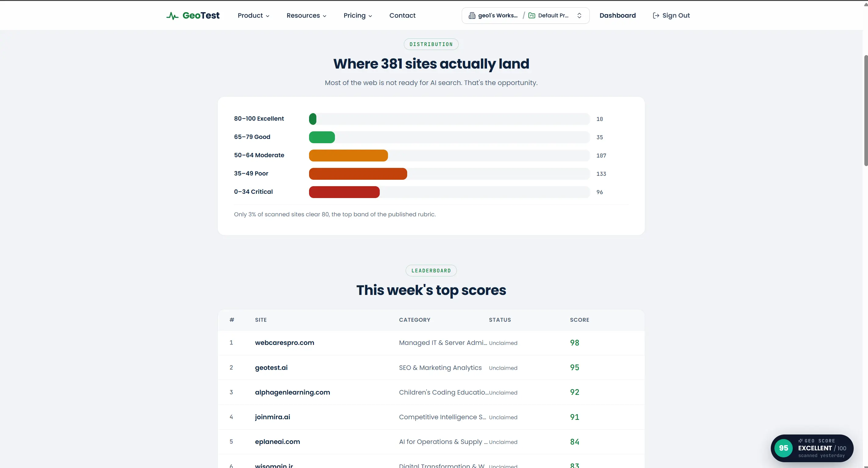This screenshot has width=868, height=468.
Task: Click 'scanned yesterday' text in badge
Action: [x=821, y=456]
